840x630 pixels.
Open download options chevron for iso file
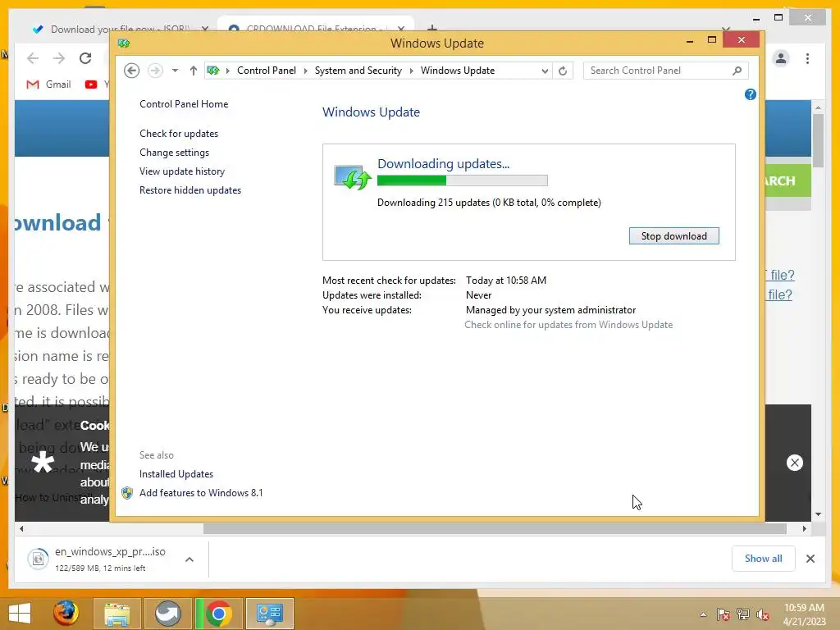coord(189,559)
